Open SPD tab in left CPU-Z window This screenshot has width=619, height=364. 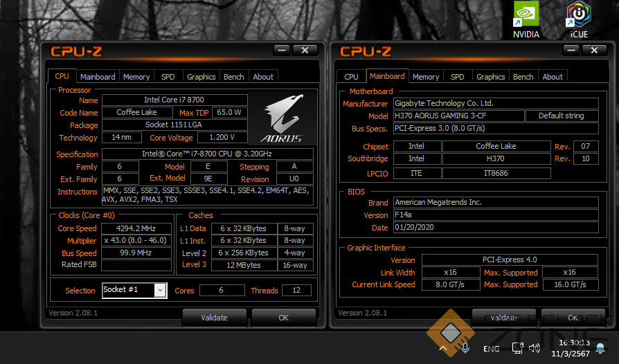coord(168,77)
